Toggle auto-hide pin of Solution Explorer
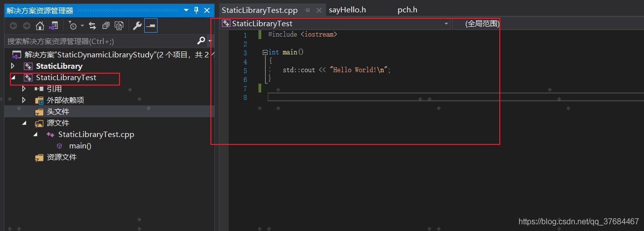Screen dimensions: 644x231 pos(196,10)
